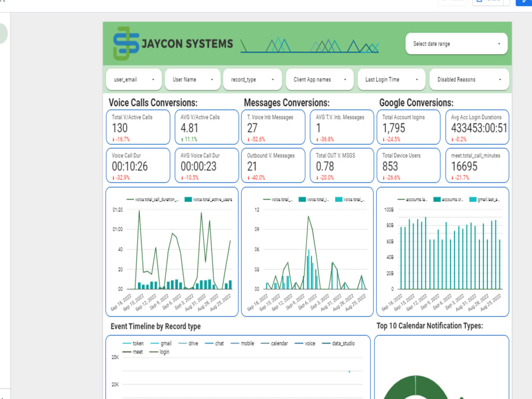
Task: Click the AVG Voice Call Dur value 00:00:23
Action: [x=198, y=166]
